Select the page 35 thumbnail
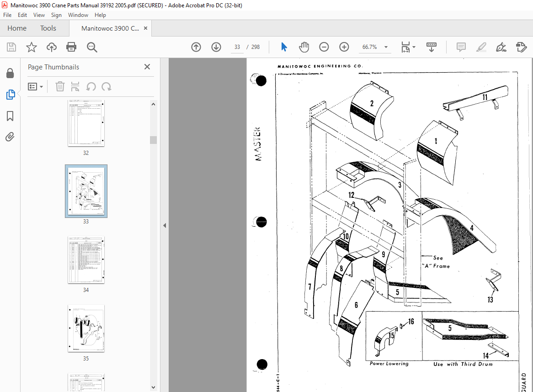 point(86,328)
